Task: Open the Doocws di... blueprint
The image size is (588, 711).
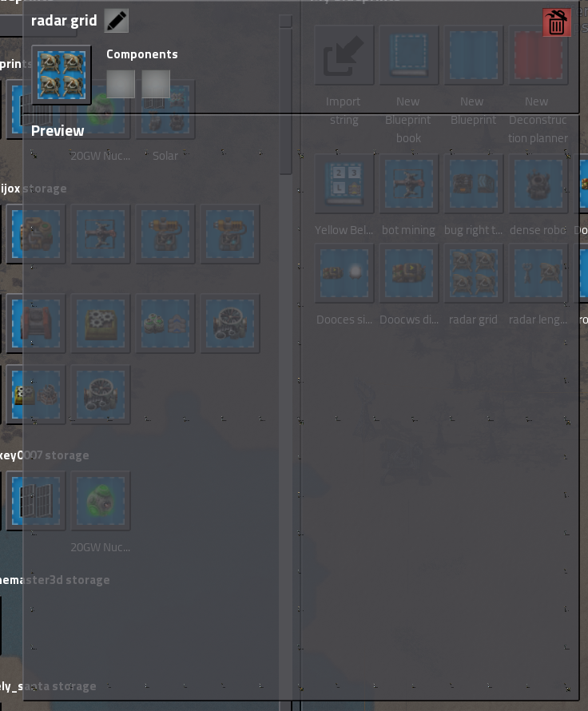Action: point(408,273)
